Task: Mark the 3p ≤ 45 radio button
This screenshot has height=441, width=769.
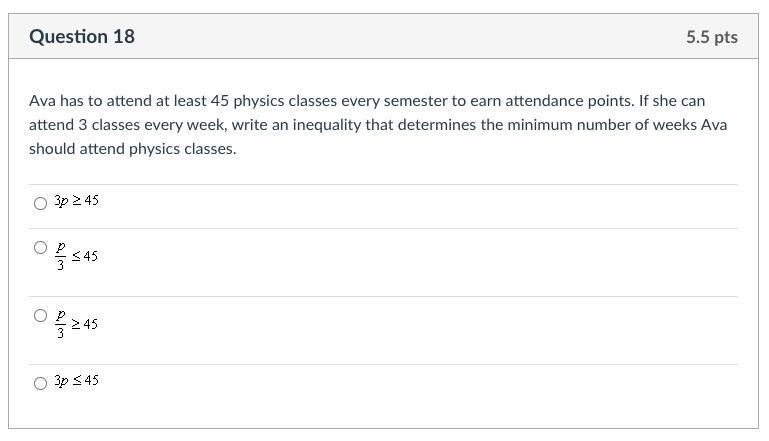Action: (41, 383)
